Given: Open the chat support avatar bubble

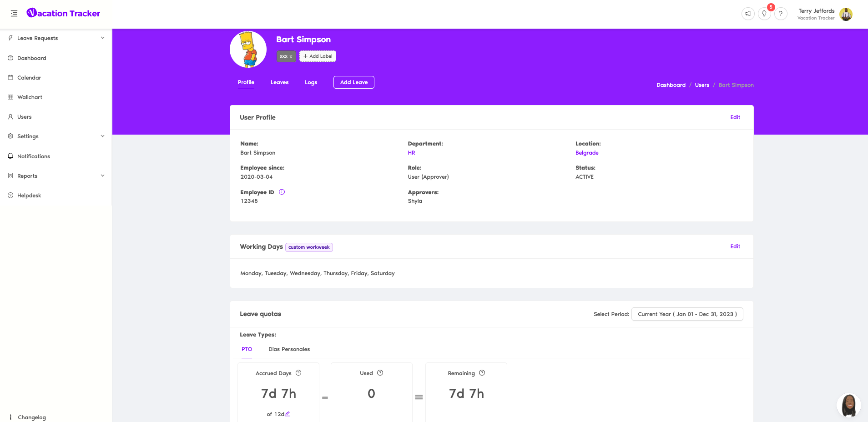Looking at the screenshot, I should [x=848, y=405].
